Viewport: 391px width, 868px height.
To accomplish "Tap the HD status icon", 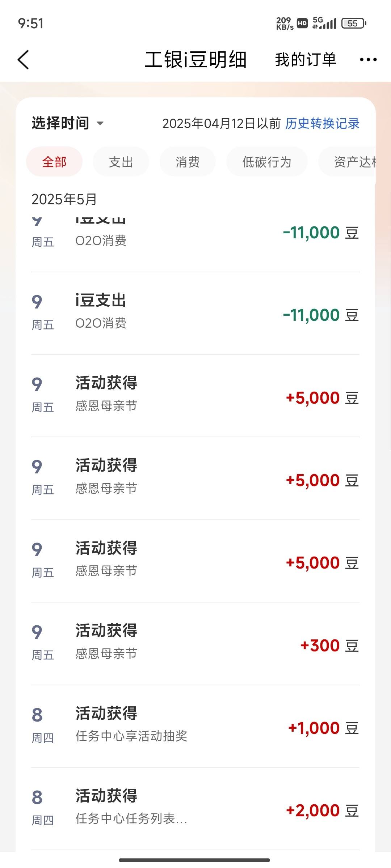I will 302,24.
